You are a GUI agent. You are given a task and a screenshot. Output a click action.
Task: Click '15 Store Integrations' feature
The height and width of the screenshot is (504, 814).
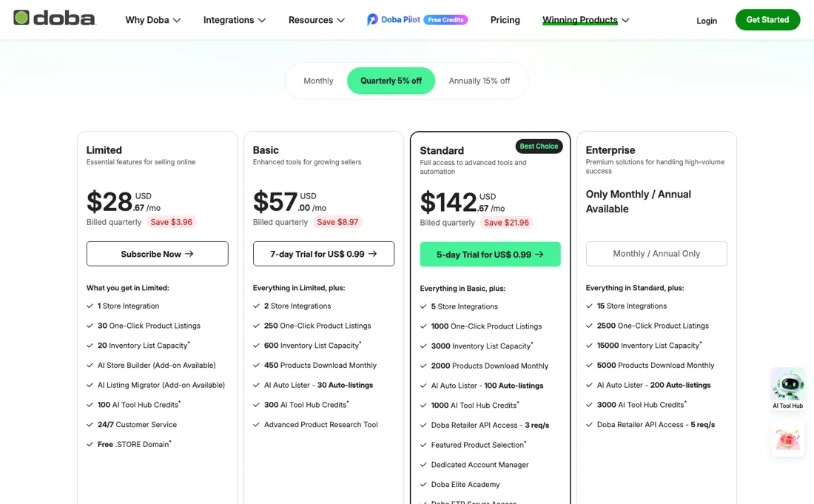pos(632,306)
